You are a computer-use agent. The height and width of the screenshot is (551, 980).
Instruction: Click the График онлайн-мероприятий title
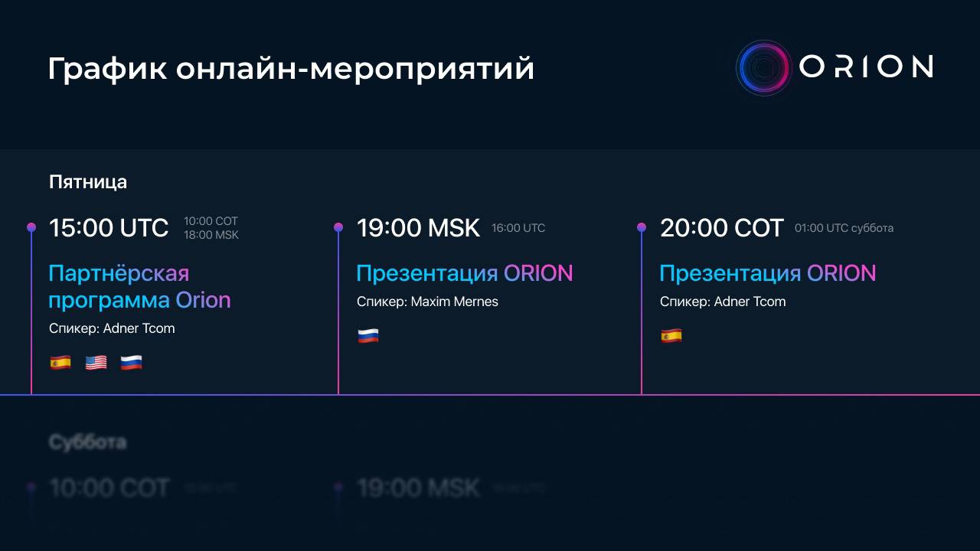point(291,69)
